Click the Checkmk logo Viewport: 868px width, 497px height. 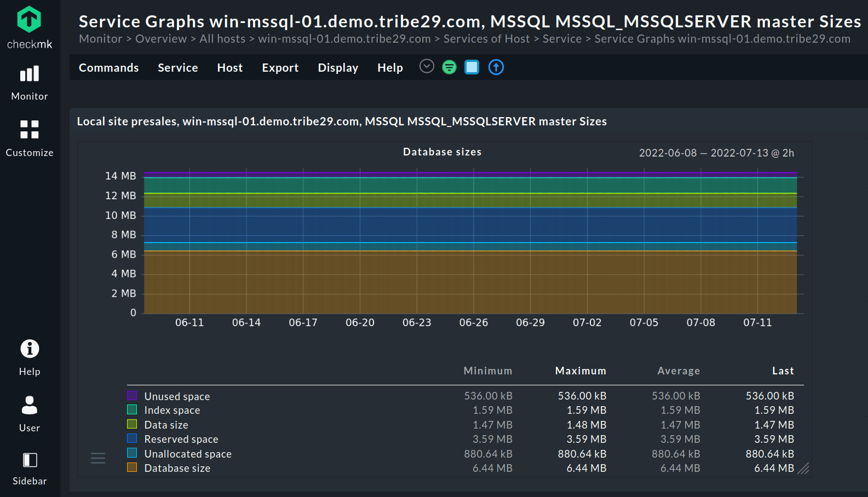click(x=30, y=28)
